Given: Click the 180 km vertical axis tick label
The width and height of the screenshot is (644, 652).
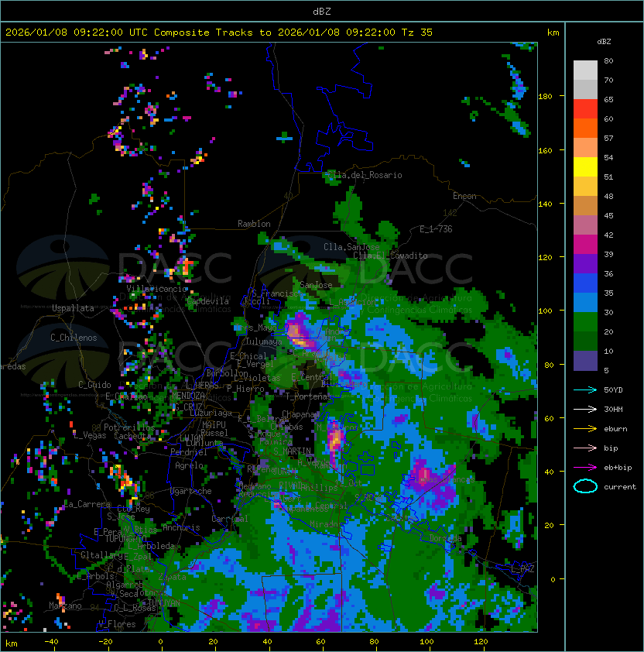Looking at the screenshot, I should [x=545, y=96].
